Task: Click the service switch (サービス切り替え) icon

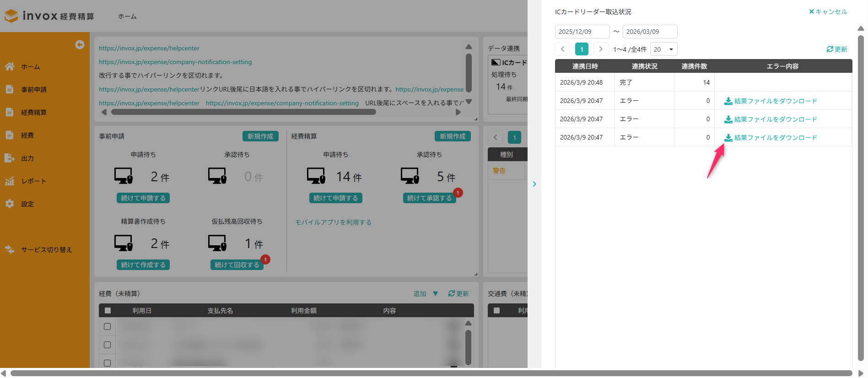Action: point(10,249)
